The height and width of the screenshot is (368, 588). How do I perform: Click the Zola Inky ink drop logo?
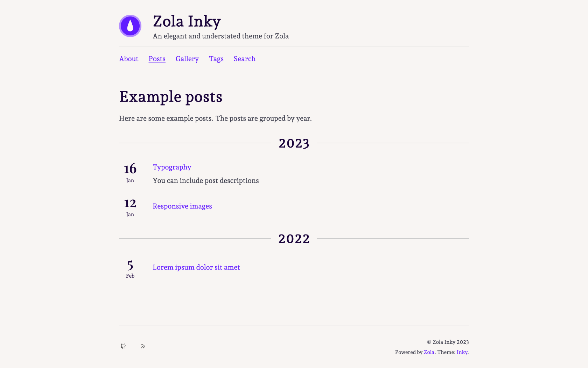point(130,26)
